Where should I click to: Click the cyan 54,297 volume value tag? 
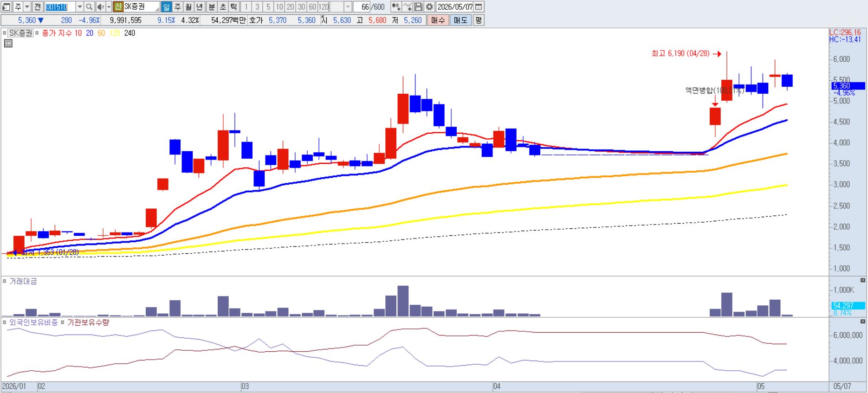click(848, 306)
